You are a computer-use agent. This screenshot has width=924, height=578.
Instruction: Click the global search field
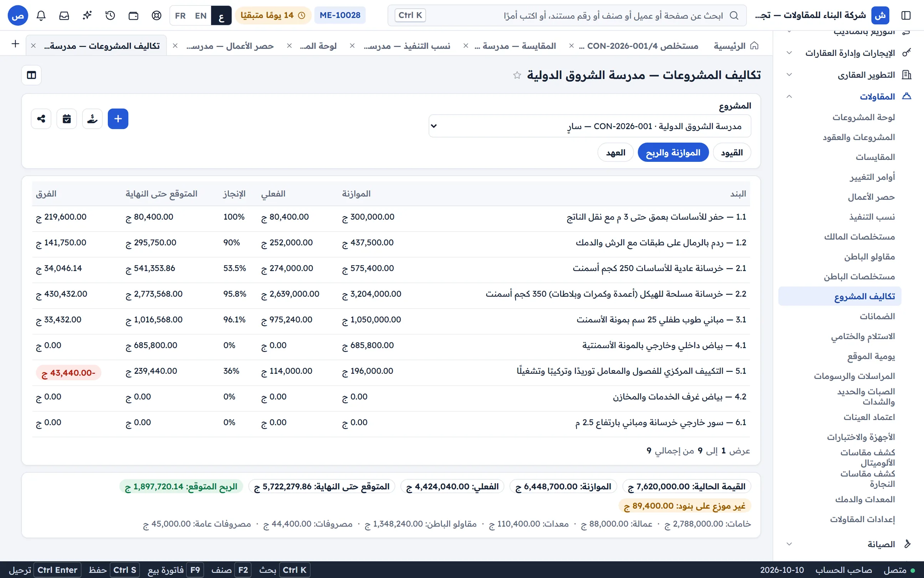(567, 15)
